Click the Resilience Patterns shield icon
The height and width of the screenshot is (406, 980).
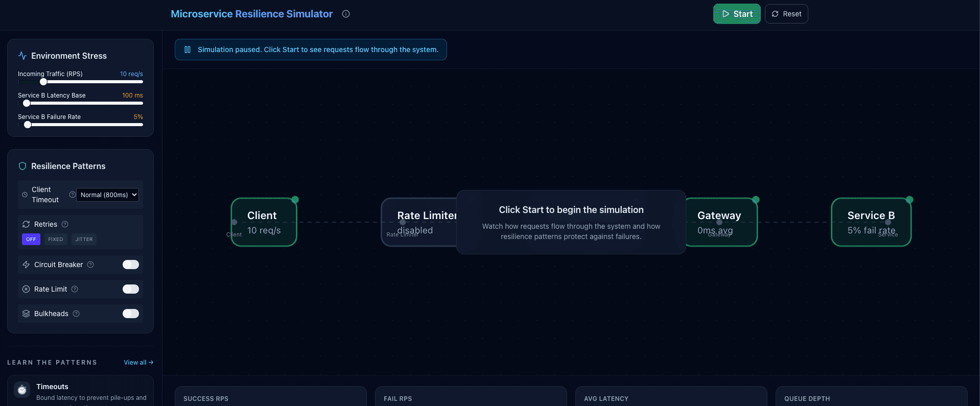[x=22, y=166]
